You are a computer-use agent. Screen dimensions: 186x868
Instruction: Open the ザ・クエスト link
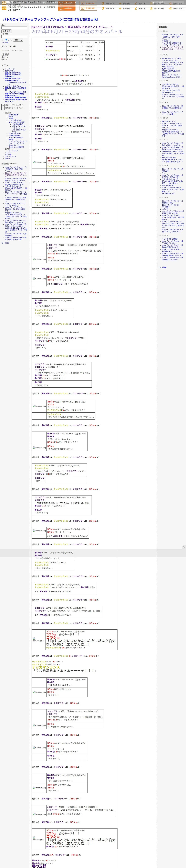click(x=13, y=151)
